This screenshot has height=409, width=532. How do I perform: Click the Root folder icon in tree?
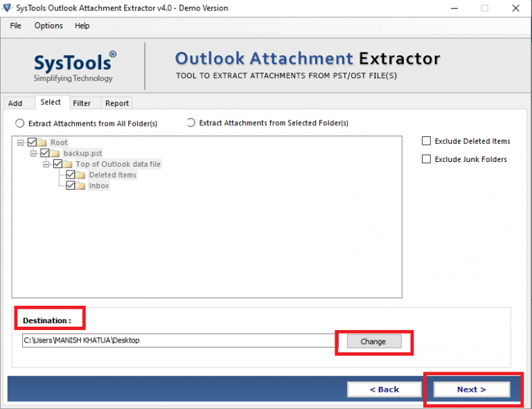coord(43,143)
